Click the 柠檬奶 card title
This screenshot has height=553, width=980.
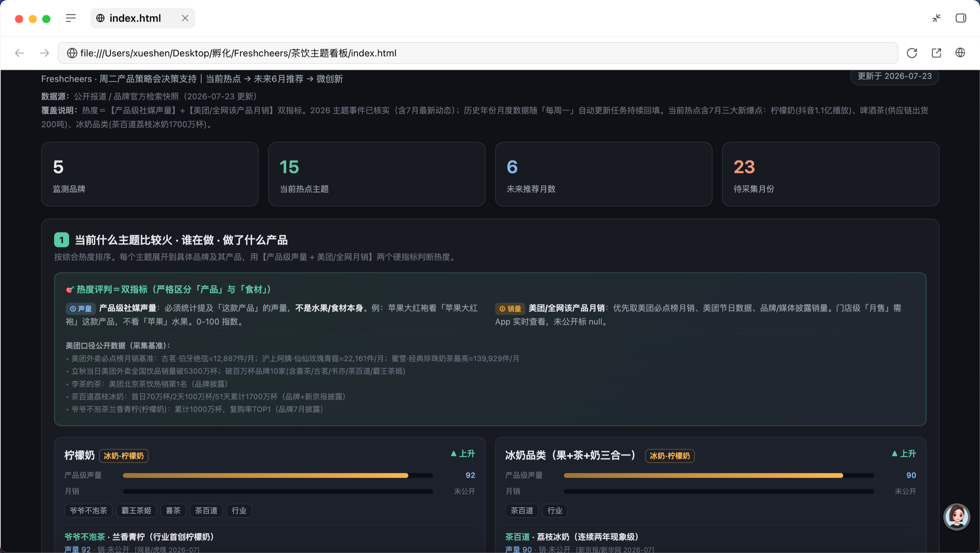pyautogui.click(x=79, y=455)
